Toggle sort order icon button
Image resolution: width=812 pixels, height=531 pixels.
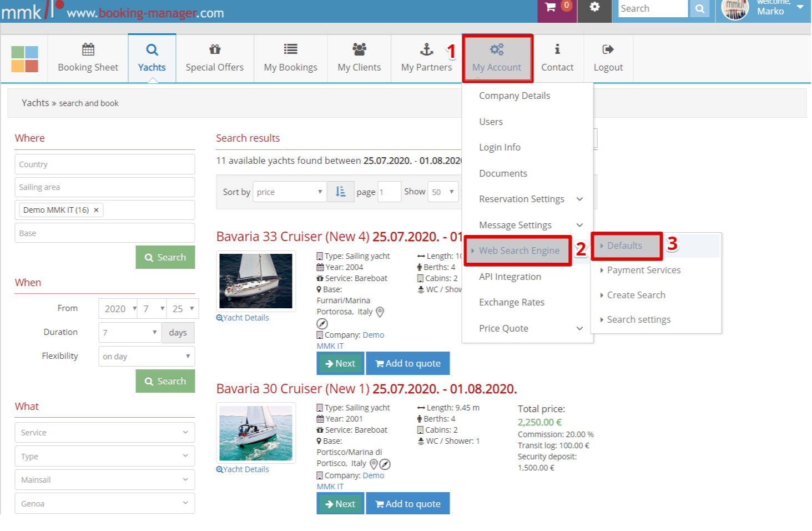coord(341,192)
